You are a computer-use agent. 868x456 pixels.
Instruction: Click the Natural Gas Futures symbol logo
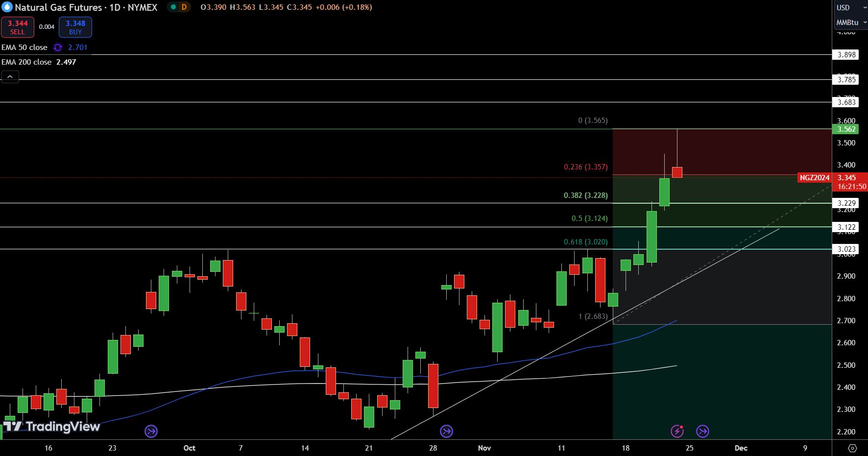7,7
